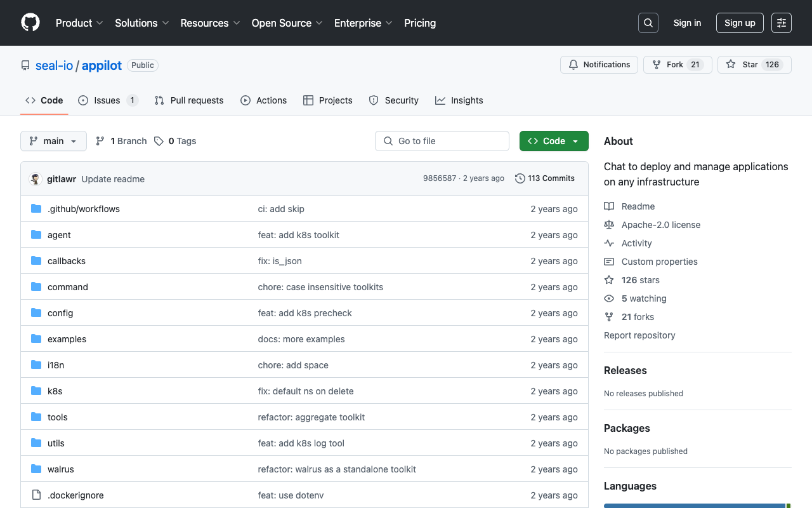This screenshot has height=508, width=812.
Task: Click the commit history clock icon
Action: click(520, 178)
